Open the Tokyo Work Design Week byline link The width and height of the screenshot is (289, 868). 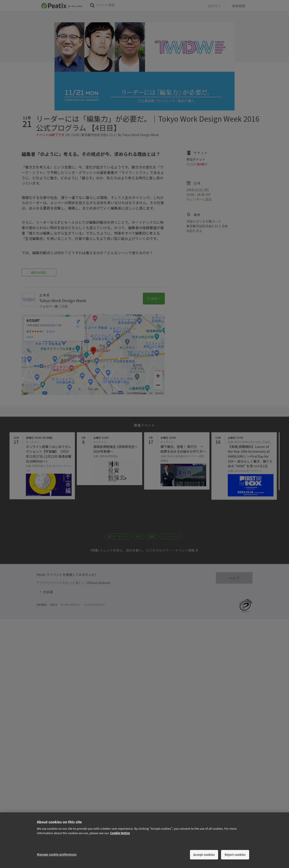point(140,135)
